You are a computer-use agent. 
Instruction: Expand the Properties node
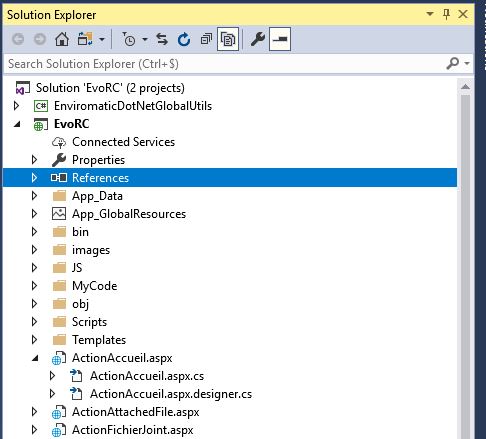pos(34,160)
